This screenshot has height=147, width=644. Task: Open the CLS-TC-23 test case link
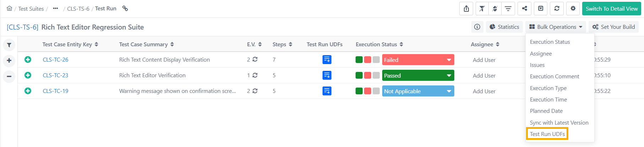coord(55,75)
